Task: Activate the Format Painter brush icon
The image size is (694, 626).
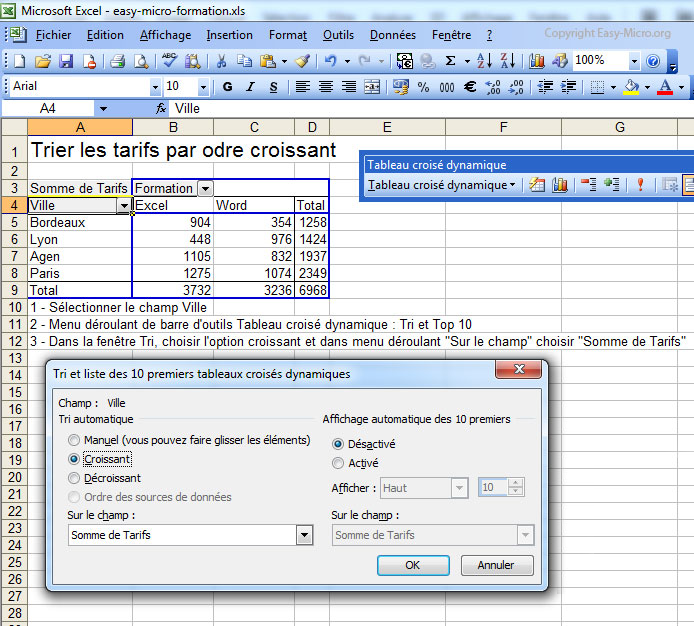Action: [303, 61]
